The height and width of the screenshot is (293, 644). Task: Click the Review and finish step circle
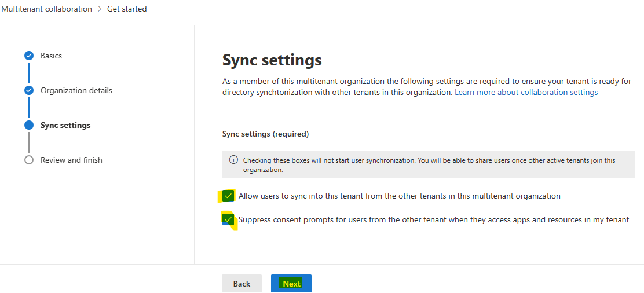(x=29, y=160)
